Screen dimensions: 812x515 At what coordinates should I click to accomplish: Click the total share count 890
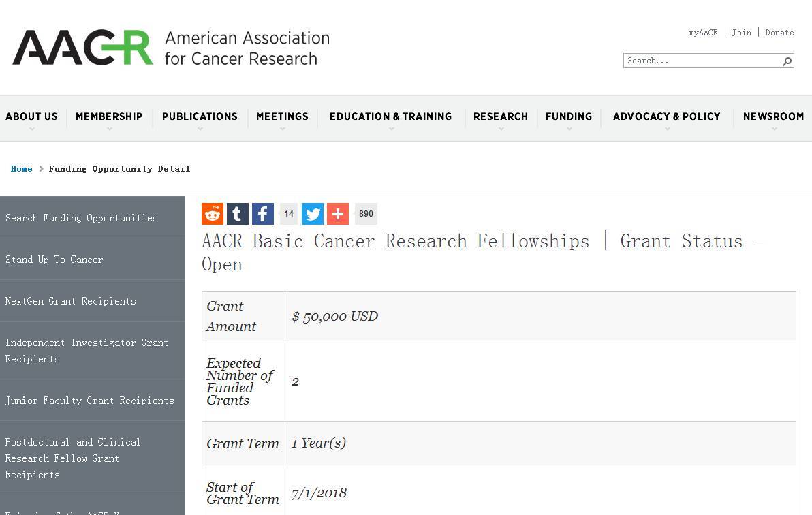(366, 214)
